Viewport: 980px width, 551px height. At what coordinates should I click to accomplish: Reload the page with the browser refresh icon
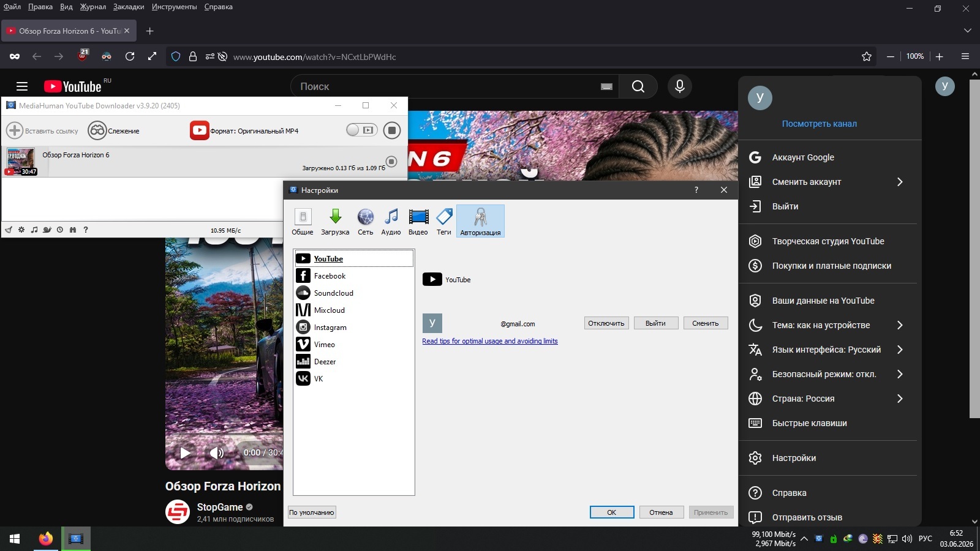(130, 56)
